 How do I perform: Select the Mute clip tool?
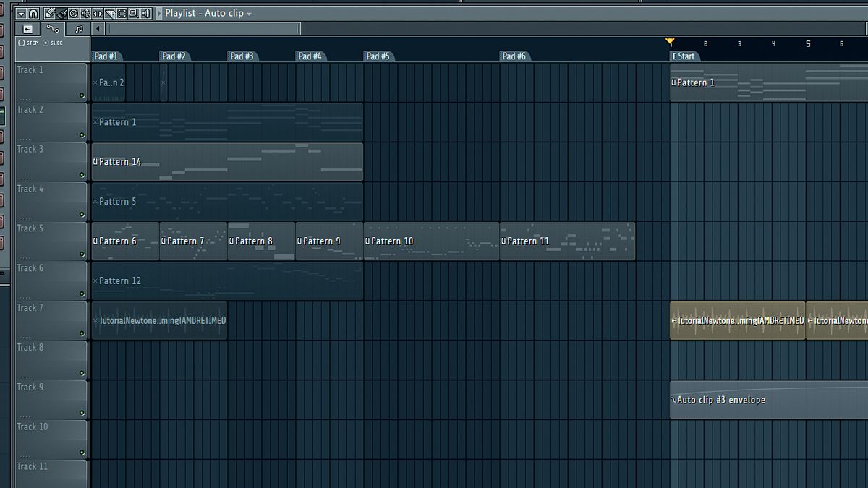[86, 13]
